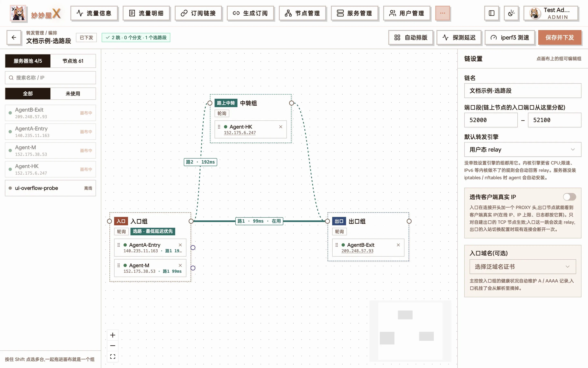This screenshot has width=588, height=368.
Task: Select the 未使用 filter
Action: [73, 93]
